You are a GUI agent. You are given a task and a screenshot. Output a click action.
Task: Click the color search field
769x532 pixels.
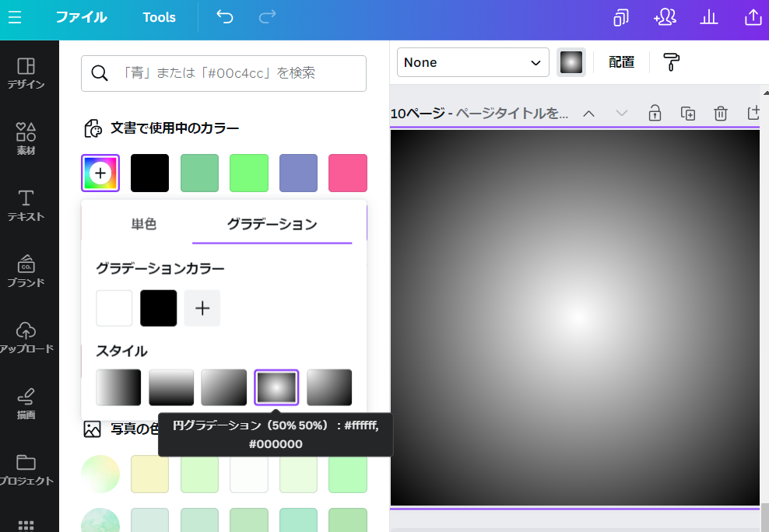tap(223, 73)
